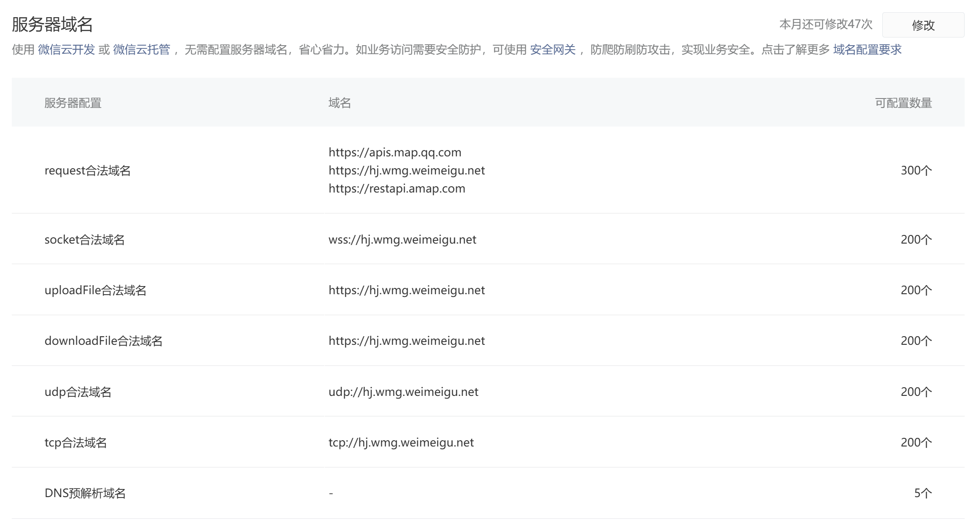Click the 域名 column header

[340, 103]
